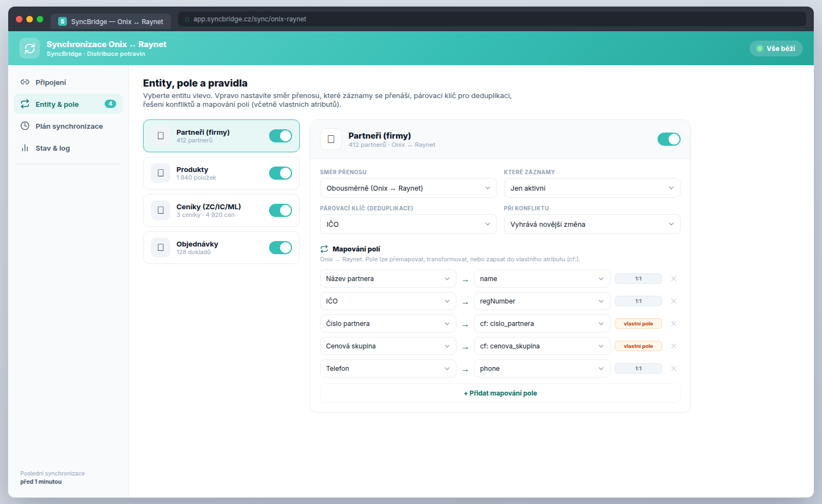Switch off Objednávky synchronization
Viewport: 822px width, 504px height.
tap(281, 248)
